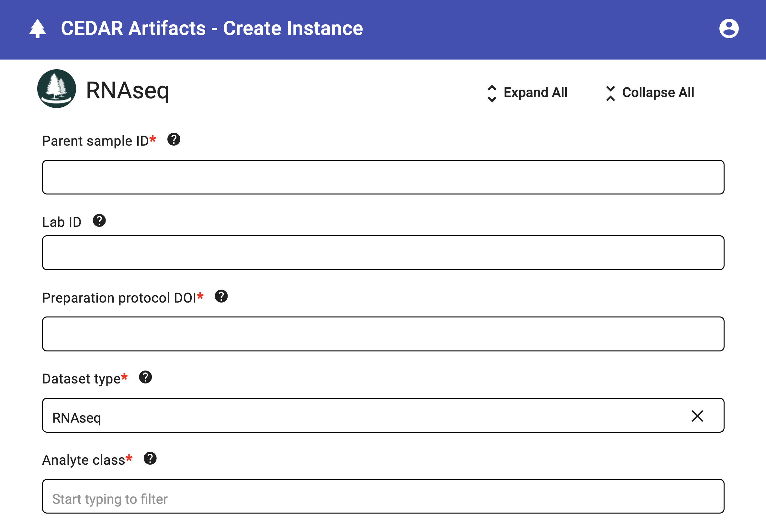The height and width of the screenshot is (532, 766).
Task: Click the CEDAR Artifacts - Create Instance title
Action: coord(212,28)
